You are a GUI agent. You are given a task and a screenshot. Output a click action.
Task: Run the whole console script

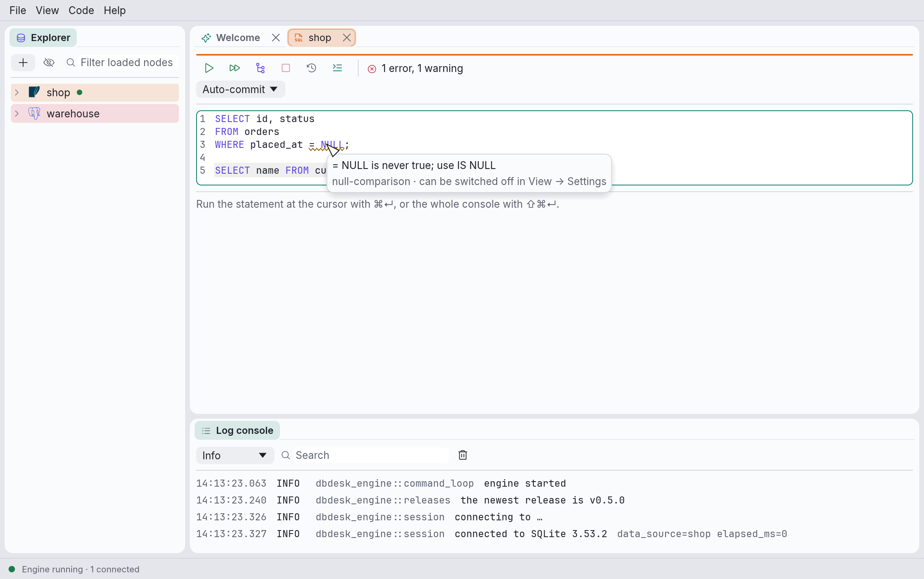point(235,68)
